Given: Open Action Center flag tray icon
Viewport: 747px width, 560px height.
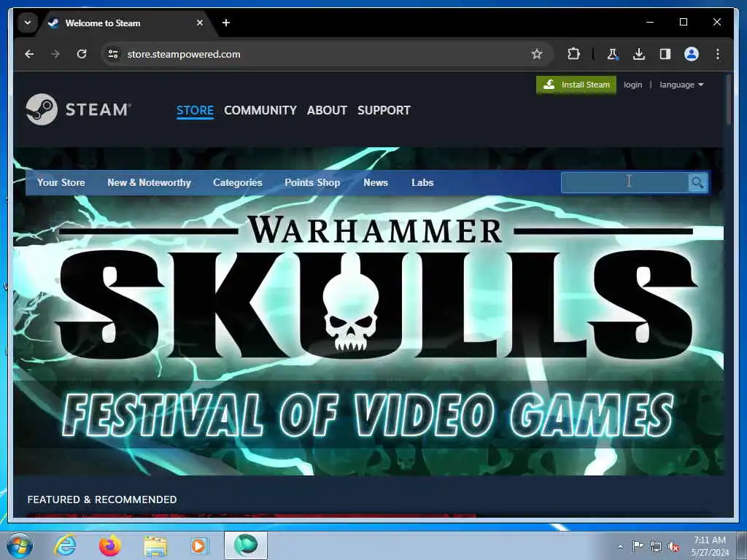Looking at the screenshot, I should coord(638,545).
